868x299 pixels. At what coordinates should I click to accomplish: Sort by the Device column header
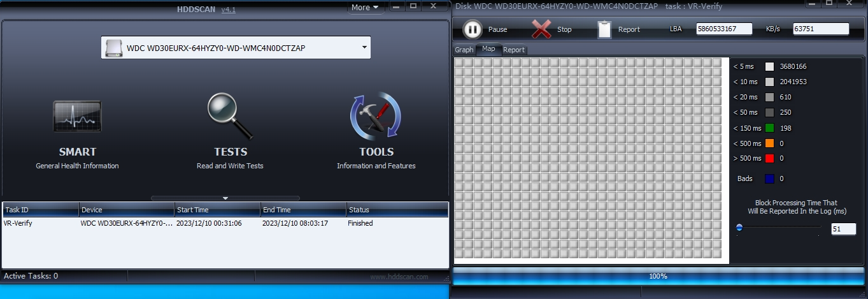click(127, 210)
